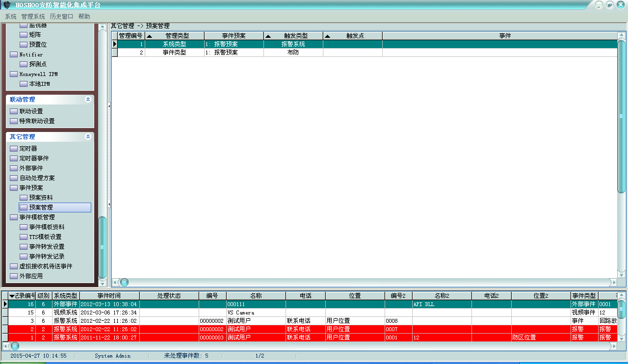Click the sidebar vertical scrollbar thumb
The width and height of the screenshot is (628, 364).
tap(102, 247)
